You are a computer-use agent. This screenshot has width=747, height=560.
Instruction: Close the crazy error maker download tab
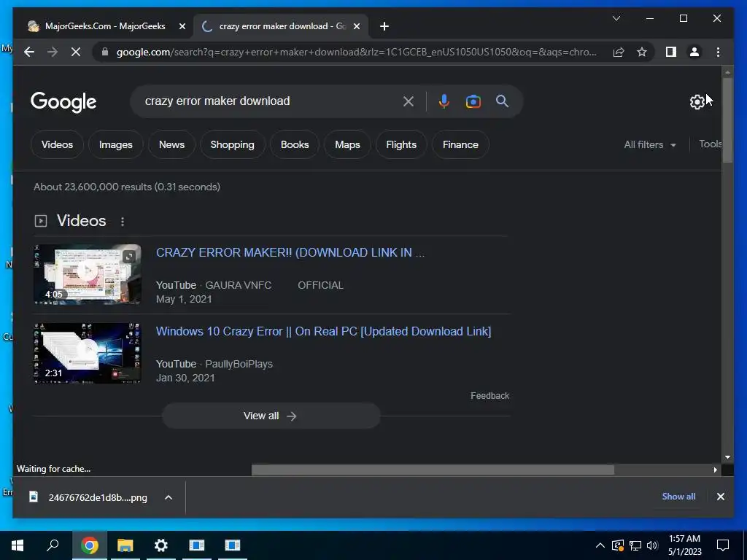click(356, 26)
